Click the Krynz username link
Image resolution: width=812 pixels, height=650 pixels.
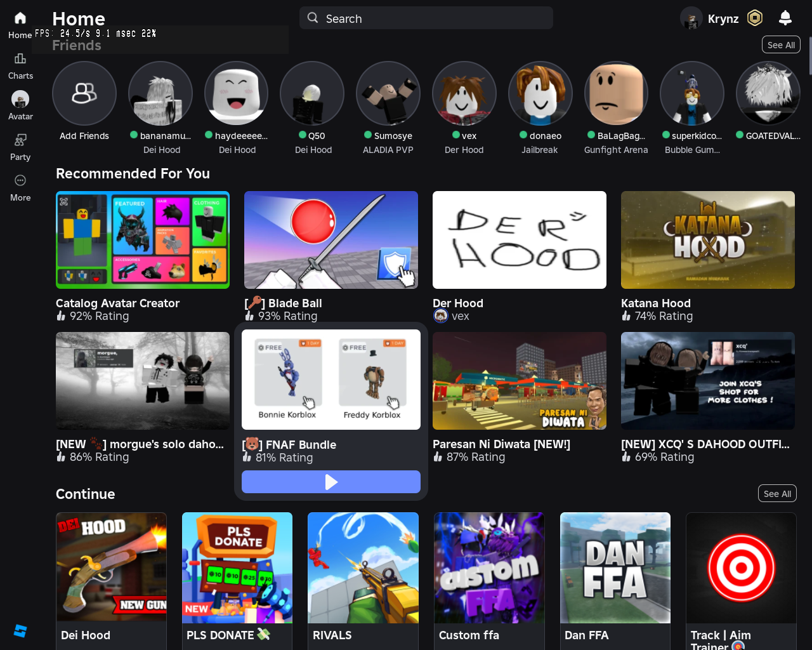point(723,18)
